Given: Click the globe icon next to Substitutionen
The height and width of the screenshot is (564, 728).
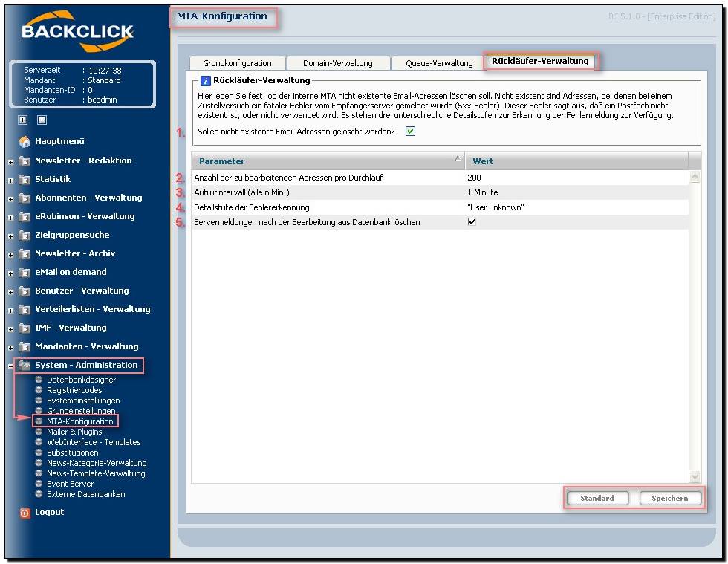Looking at the screenshot, I should (x=39, y=452).
